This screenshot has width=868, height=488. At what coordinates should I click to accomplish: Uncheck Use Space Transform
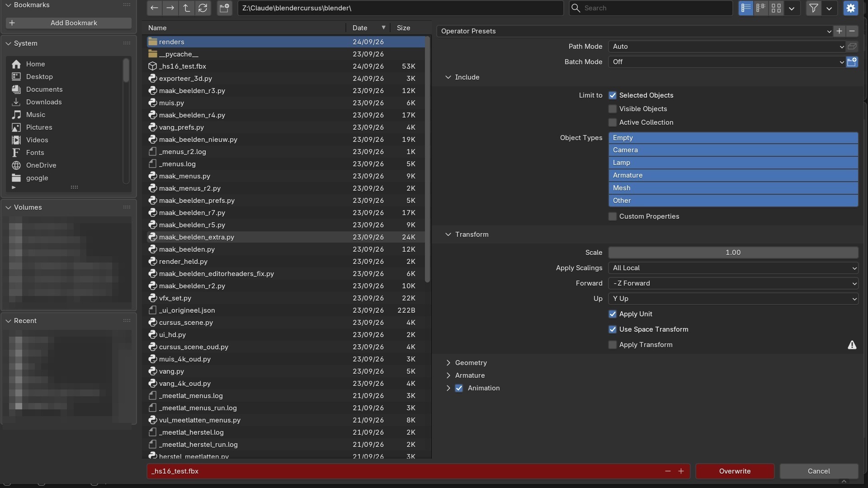coord(613,329)
